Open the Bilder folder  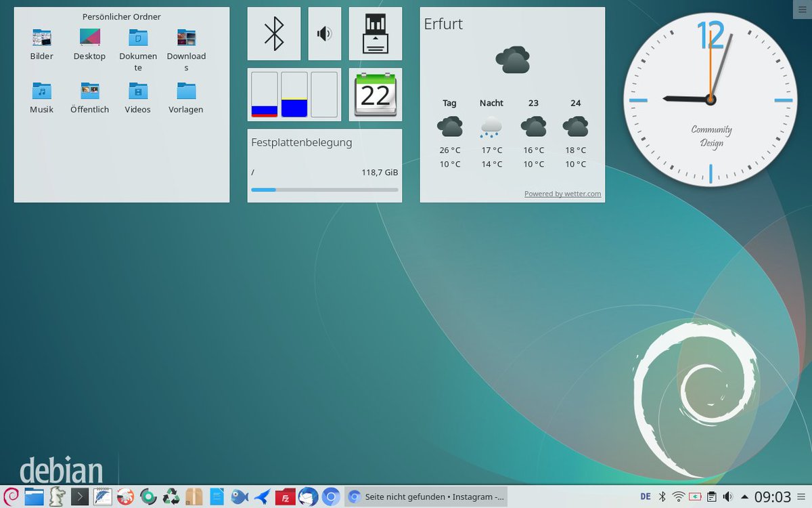(x=41, y=45)
